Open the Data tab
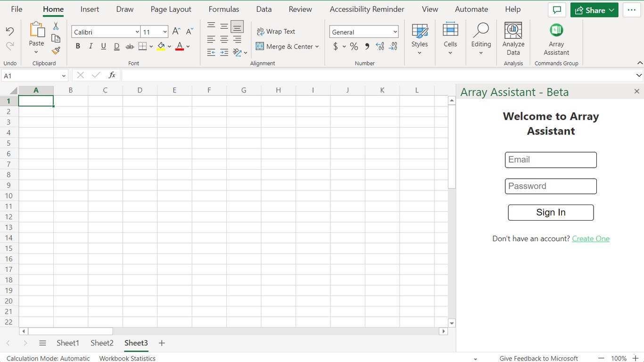Screen dimensions: 644x362 [264, 9]
